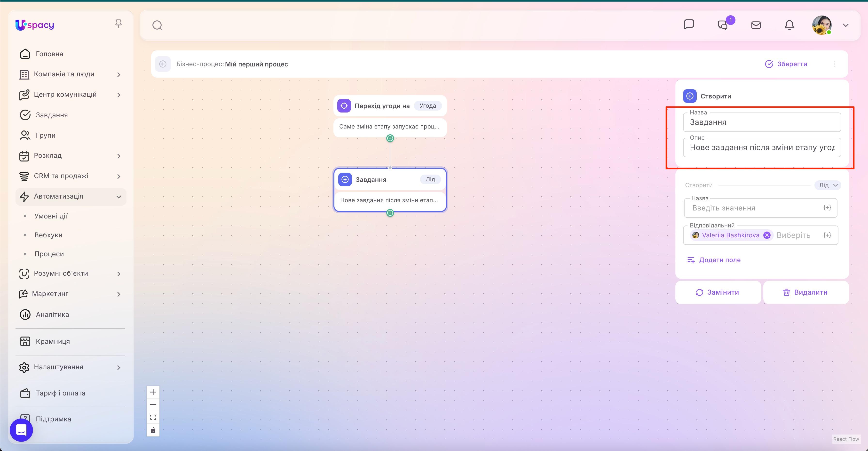Select Вебхуки in the sidebar
The image size is (868, 451).
tap(48, 235)
